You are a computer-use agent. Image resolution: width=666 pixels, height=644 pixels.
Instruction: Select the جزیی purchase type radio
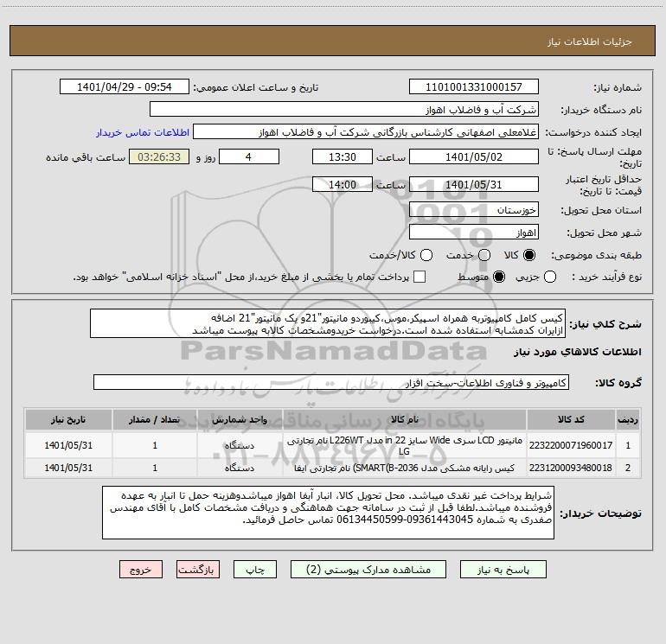[549, 277]
